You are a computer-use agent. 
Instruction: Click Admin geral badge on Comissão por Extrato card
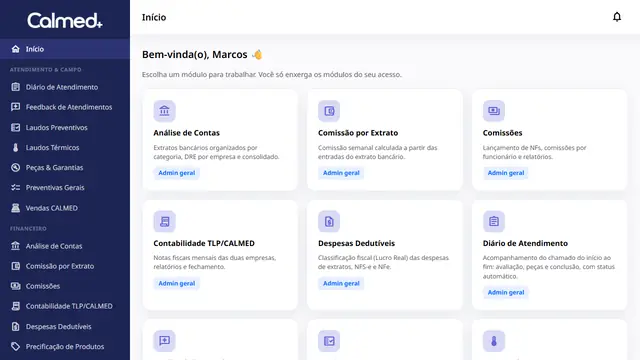(341, 173)
